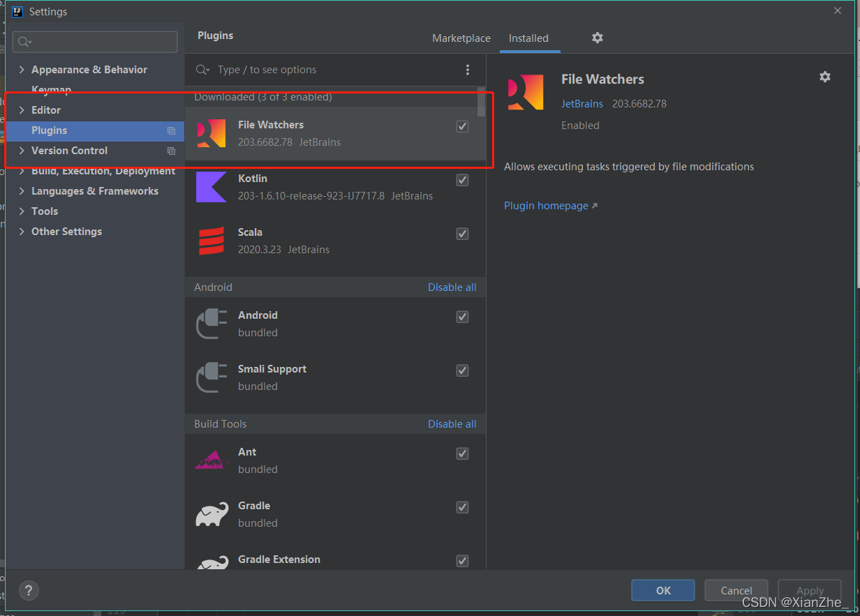Select the Gradle Extension plugin name

click(x=279, y=559)
